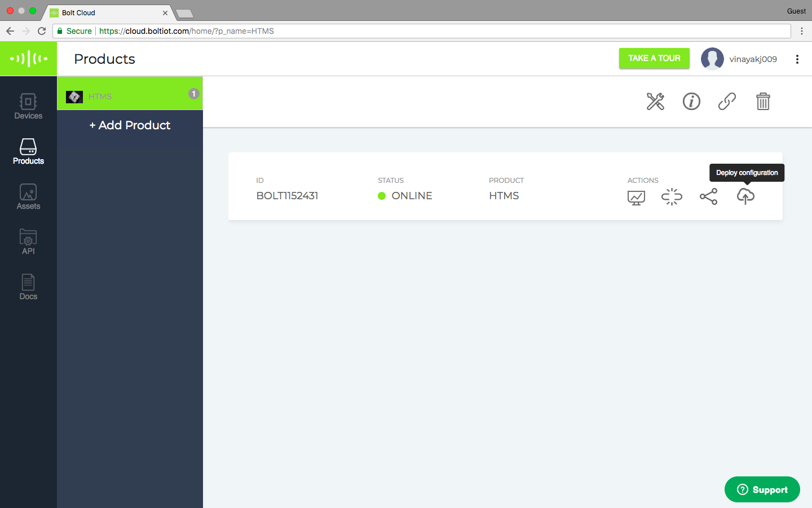Click the vinayakj009 profile avatar
The height and width of the screenshot is (508, 812).
(x=712, y=59)
